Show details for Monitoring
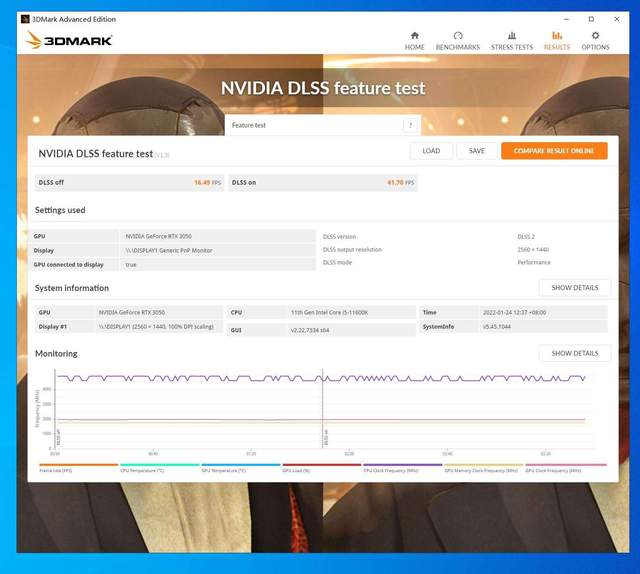Image resolution: width=640 pixels, height=574 pixels. tap(575, 353)
